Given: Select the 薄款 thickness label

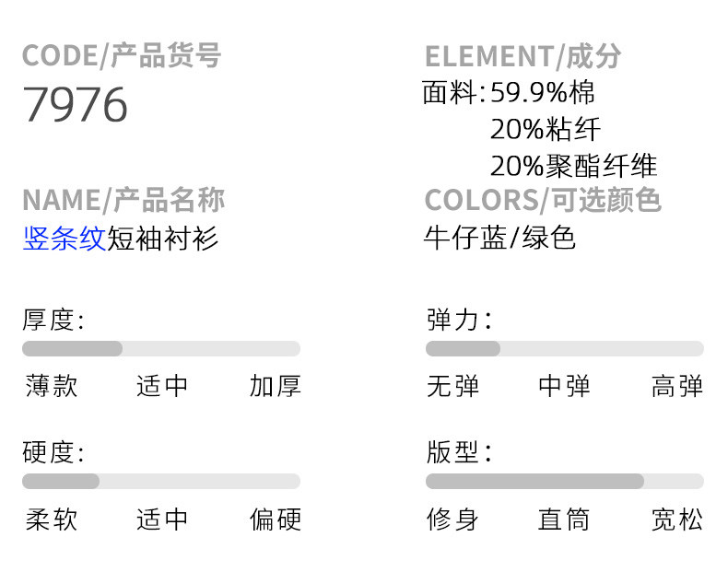Looking at the screenshot, I should tap(52, 386).
